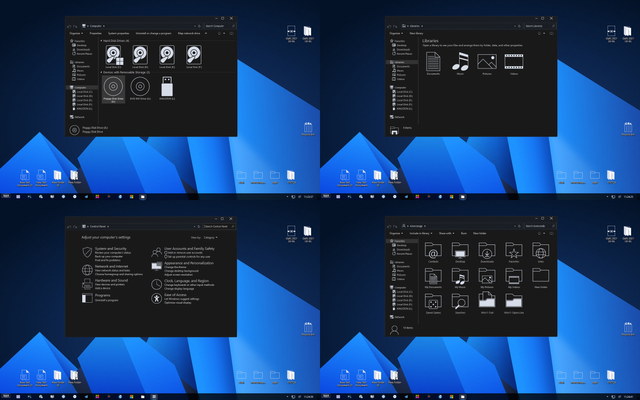The width and height of the screenshot is (640, 400).
Task: Click the Ease of Access icon
Action: point(156,297)
